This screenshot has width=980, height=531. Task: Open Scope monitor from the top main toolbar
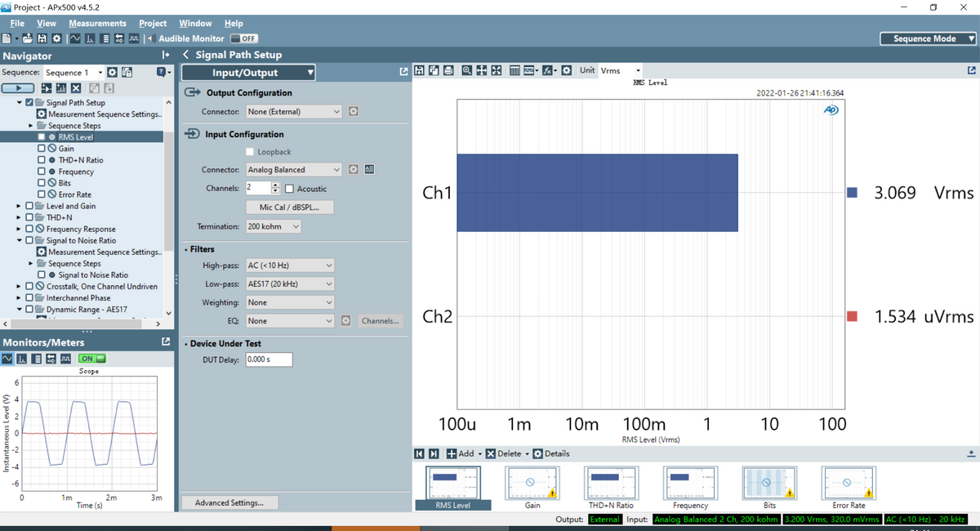(75, 38)
